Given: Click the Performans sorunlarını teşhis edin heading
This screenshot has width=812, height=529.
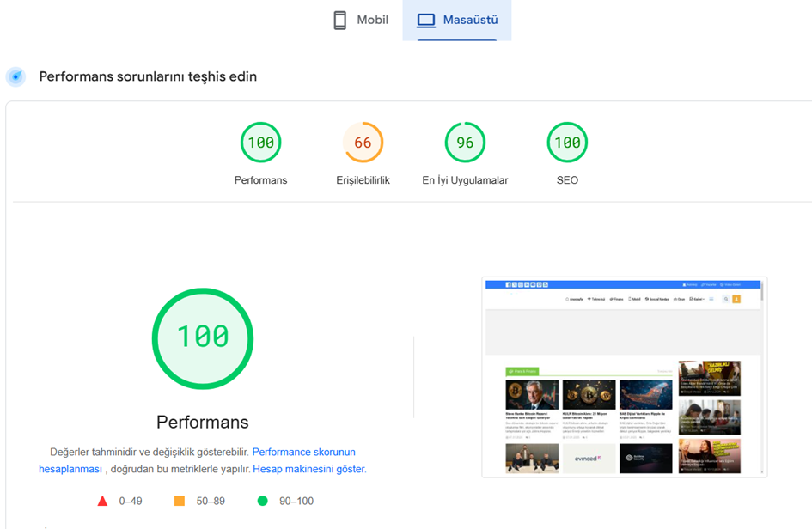Looking at the screenshot, I should pyautogui.click(x=148, y=76).
